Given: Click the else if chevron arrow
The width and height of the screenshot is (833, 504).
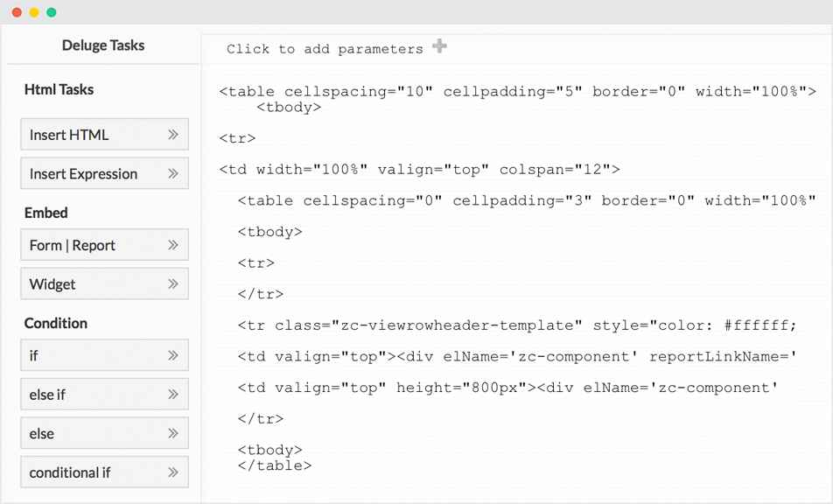Looking at the screenshot, I should (172, 394).
